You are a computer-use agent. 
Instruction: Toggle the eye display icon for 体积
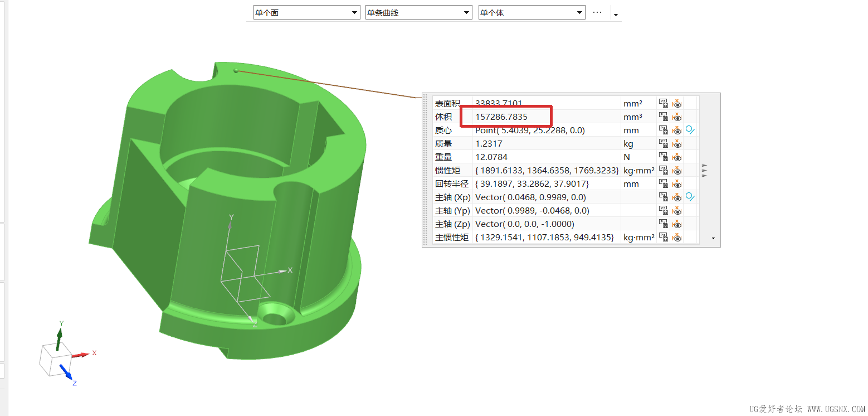click(677, 117)
